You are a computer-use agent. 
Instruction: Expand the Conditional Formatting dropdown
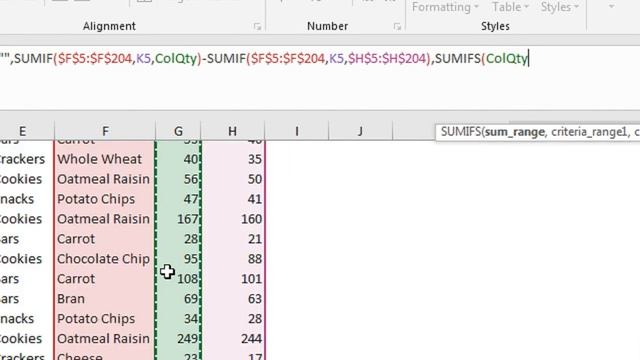tap(445, 7)
